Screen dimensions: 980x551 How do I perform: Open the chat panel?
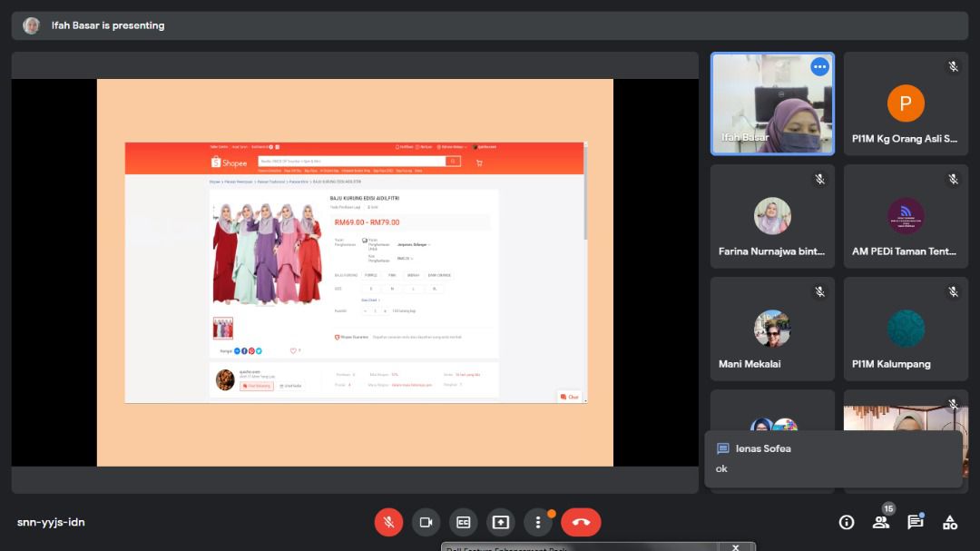point(915,522)
